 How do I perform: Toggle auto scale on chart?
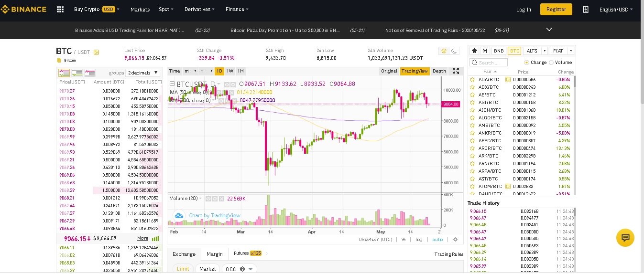pos(437,240)
